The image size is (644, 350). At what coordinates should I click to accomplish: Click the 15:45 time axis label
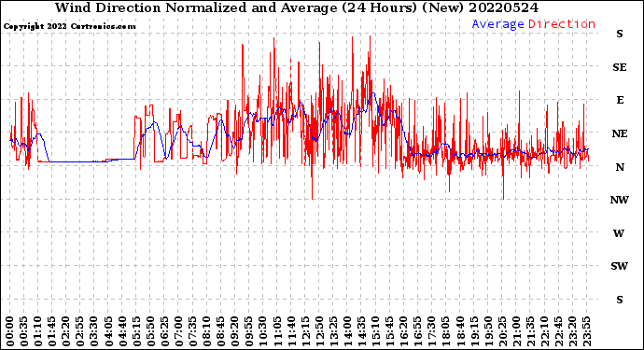(x=389, y=331)
